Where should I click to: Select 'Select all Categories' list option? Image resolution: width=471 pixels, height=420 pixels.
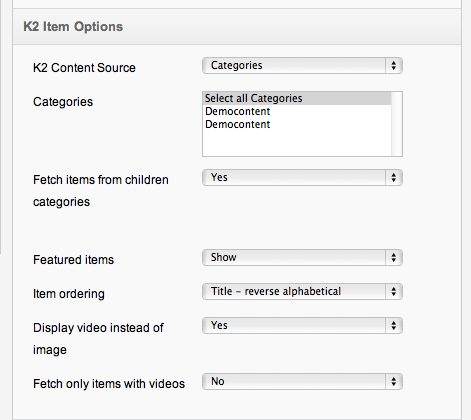[297, 98]
